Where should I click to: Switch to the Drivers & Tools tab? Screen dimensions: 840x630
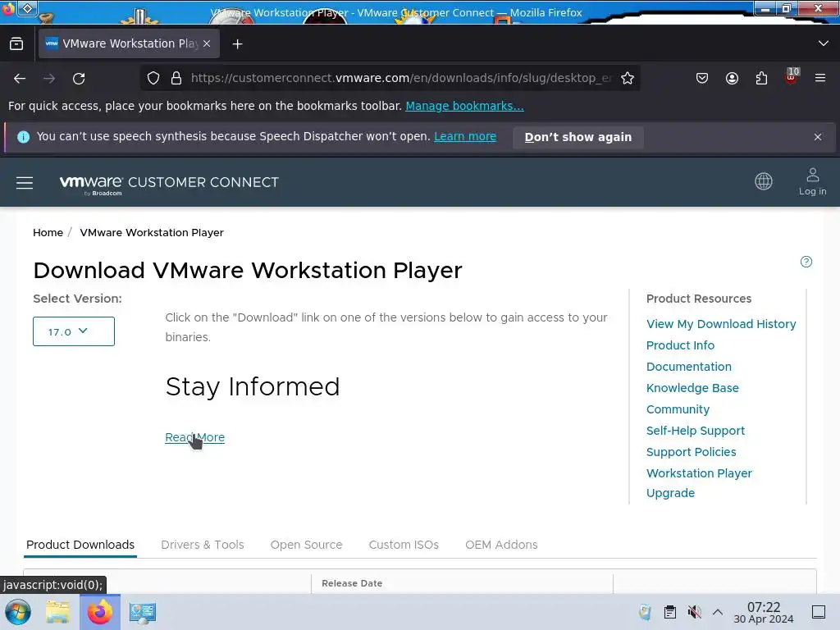click(x=203, y=545)
